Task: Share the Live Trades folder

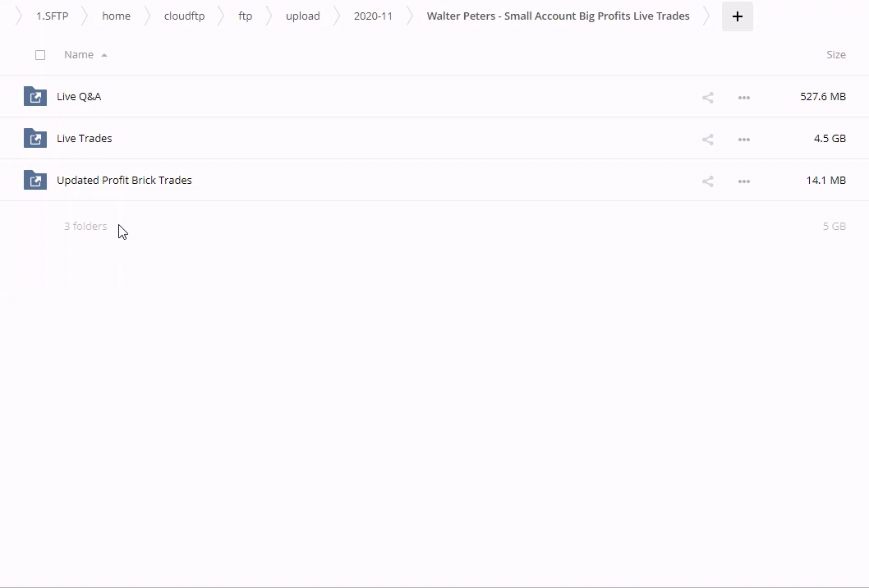Action: [707, 140]
